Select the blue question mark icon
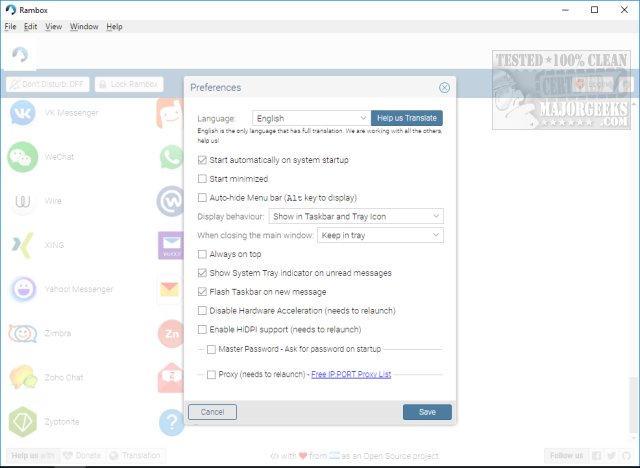This screenshot has width=640, height=468. [171, 422]
